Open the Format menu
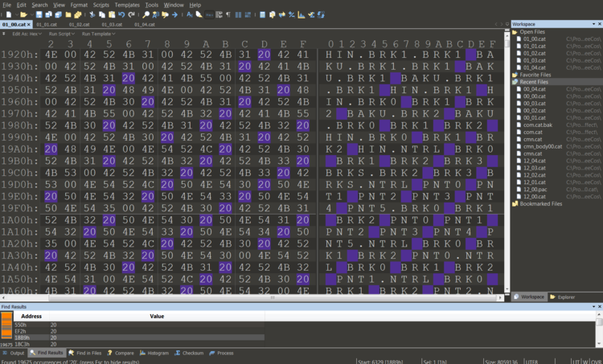 (x=79, y=5)
